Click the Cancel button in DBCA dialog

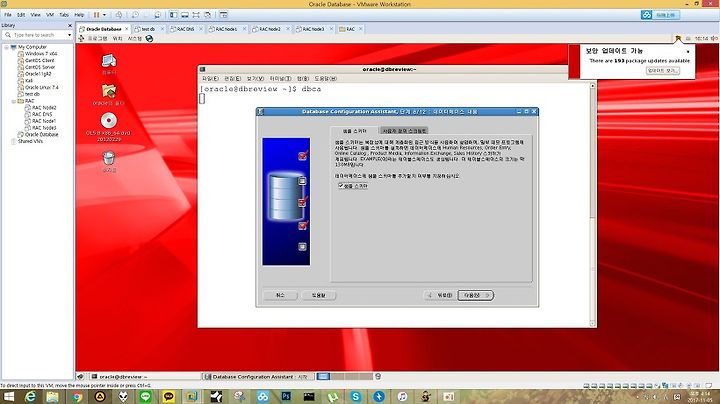coord(280,295)
